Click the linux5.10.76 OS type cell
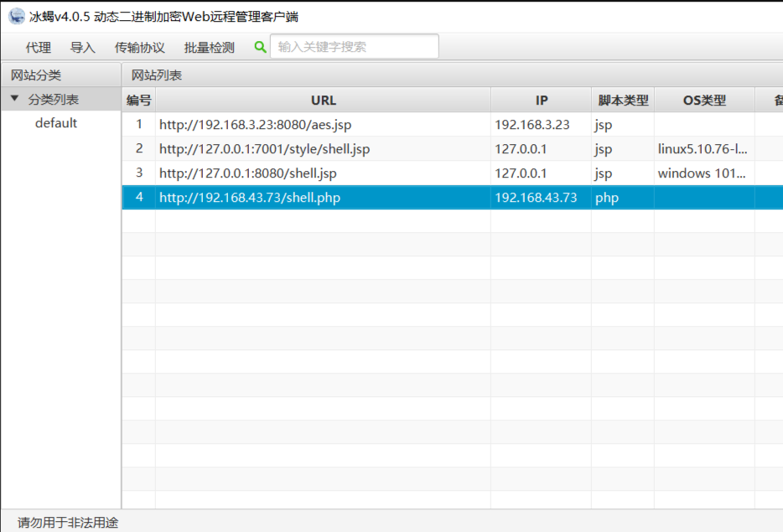The width and height of the screenshot is (783, 532). click(703, 149)
